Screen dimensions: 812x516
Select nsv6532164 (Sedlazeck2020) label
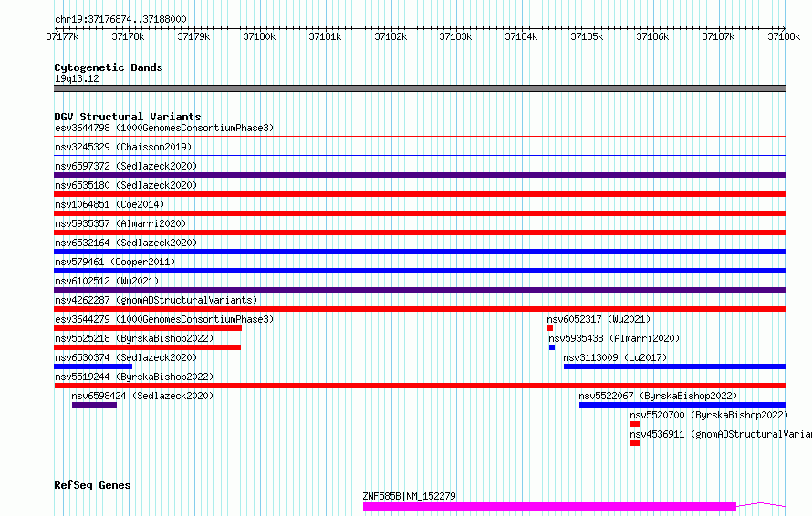point(126,243)
